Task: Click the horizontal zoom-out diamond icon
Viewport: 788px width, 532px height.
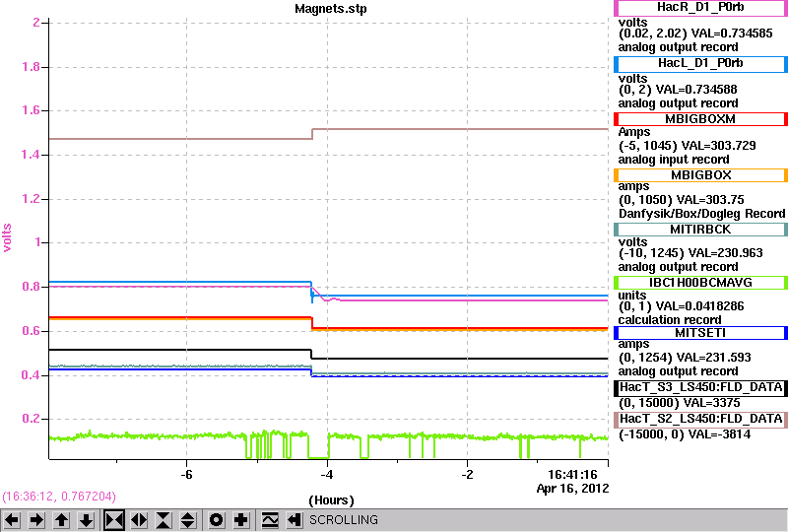Action: 139,520
